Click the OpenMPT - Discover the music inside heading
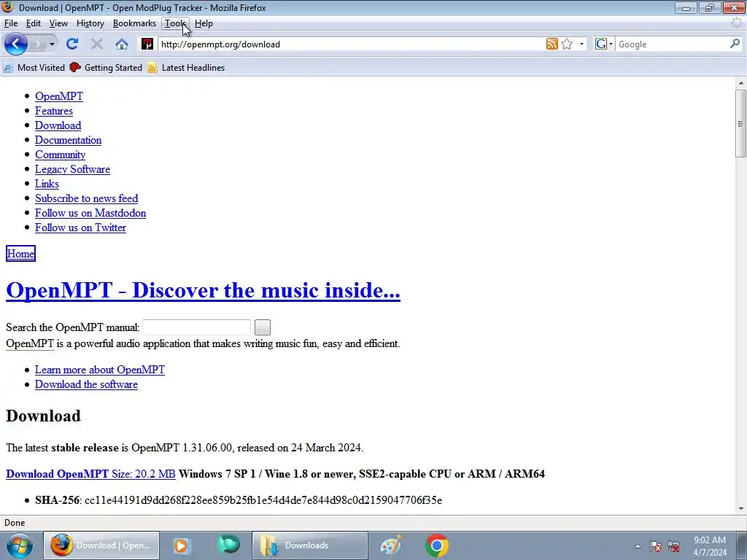This screenshot has width=747, height=560. coord(203,290)
